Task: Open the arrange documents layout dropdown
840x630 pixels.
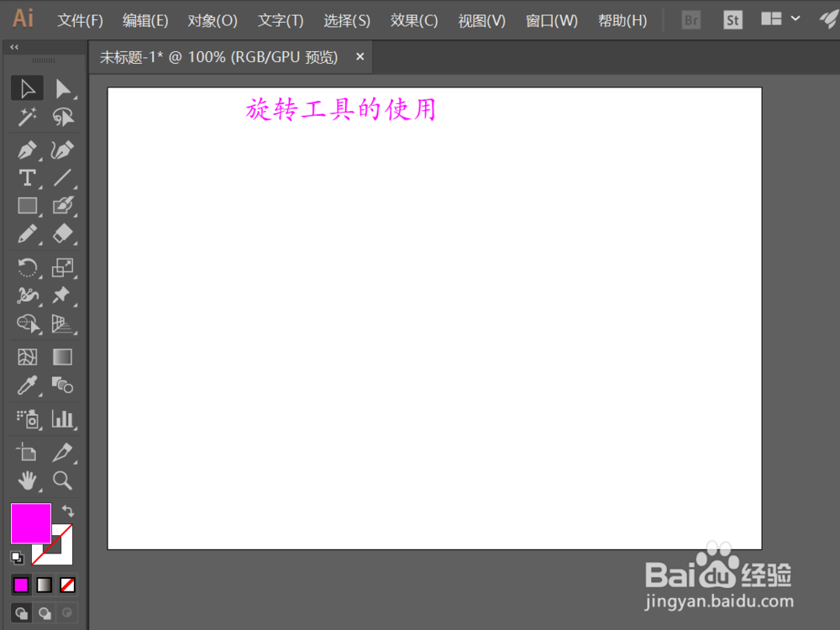Action: (x=780, y=19)
